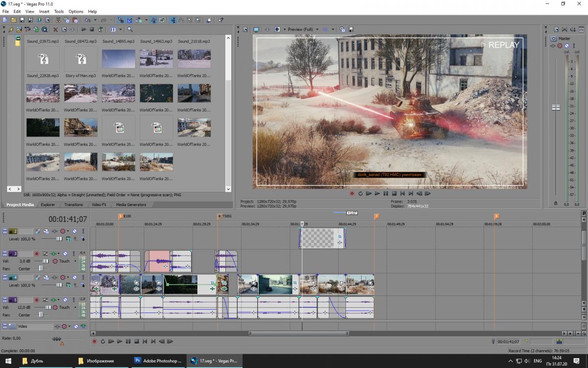Screen dimensions: 588x368
Task: Mute video track 4
Action: [x=75, y=278]
